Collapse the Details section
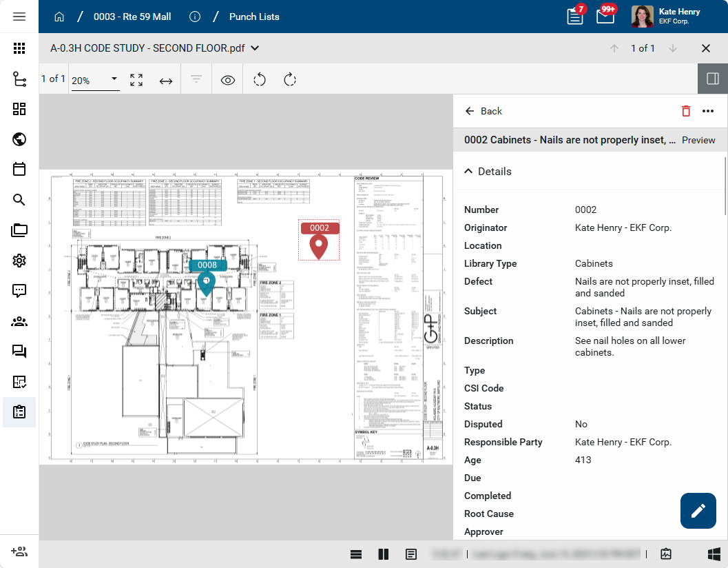Image resolution: width=728 pixels, height=568 pixels. click(488, 172)
